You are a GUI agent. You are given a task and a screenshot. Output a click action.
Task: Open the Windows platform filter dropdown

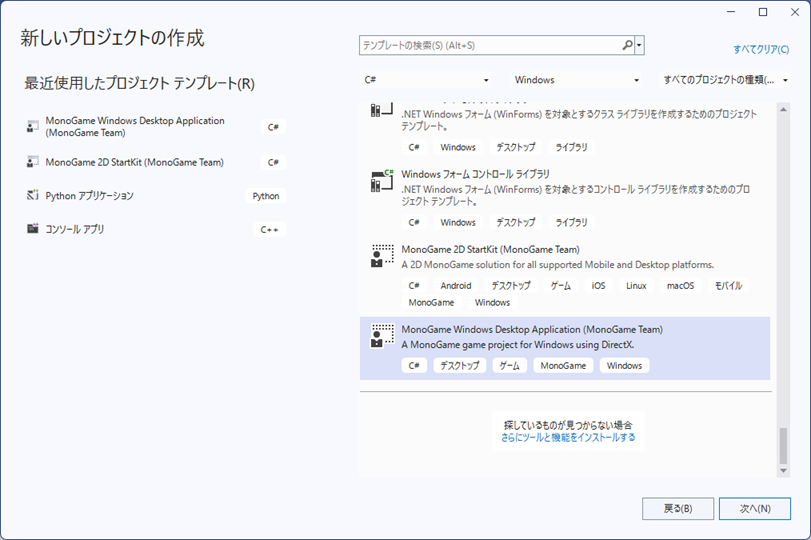[576, 80]
